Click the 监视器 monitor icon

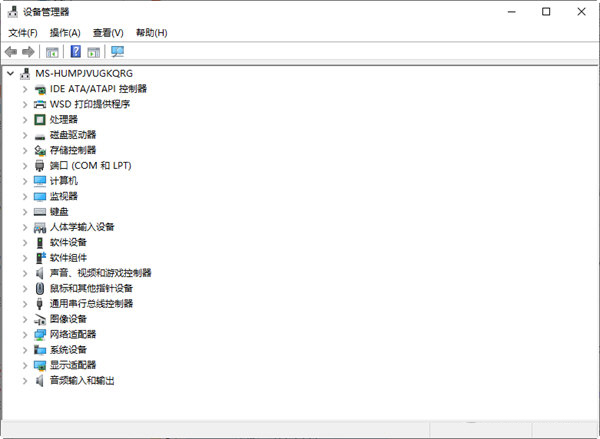coord(40,196)
